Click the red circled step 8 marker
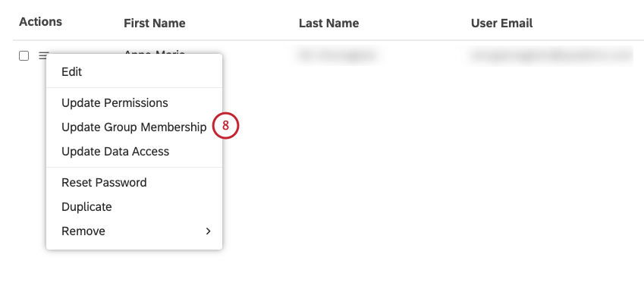The height and width of the screenshot is (286, 644). pos(225,126)
